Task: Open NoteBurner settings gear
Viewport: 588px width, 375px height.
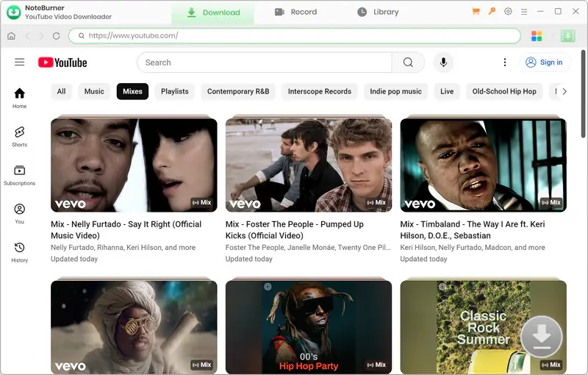Action: [508, 12]
